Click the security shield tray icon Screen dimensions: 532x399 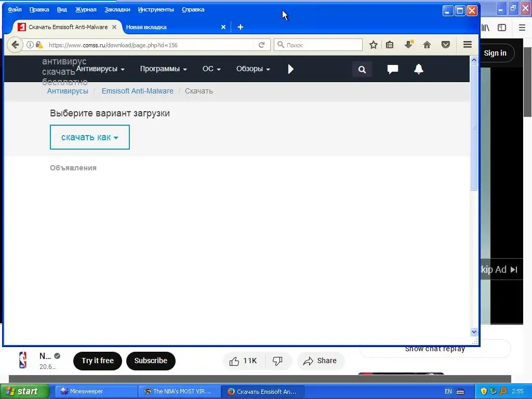[484, 391]
